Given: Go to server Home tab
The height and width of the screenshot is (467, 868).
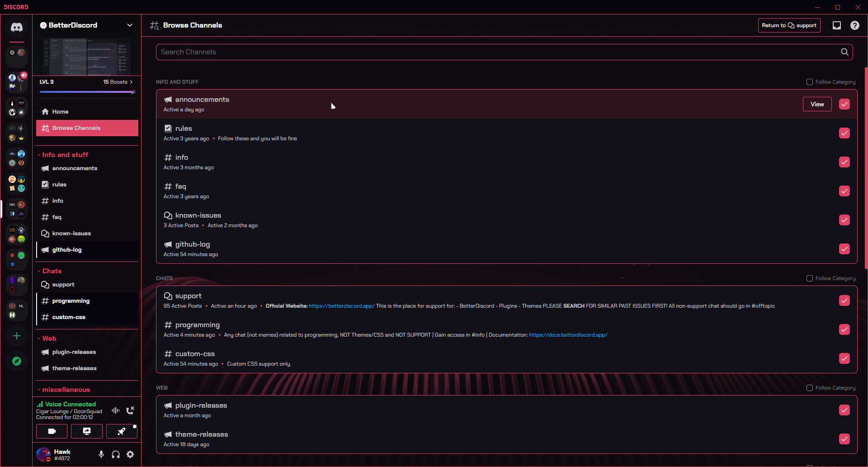Looking at the screenshot, I should pyautogui.click(x=87, y=112).
